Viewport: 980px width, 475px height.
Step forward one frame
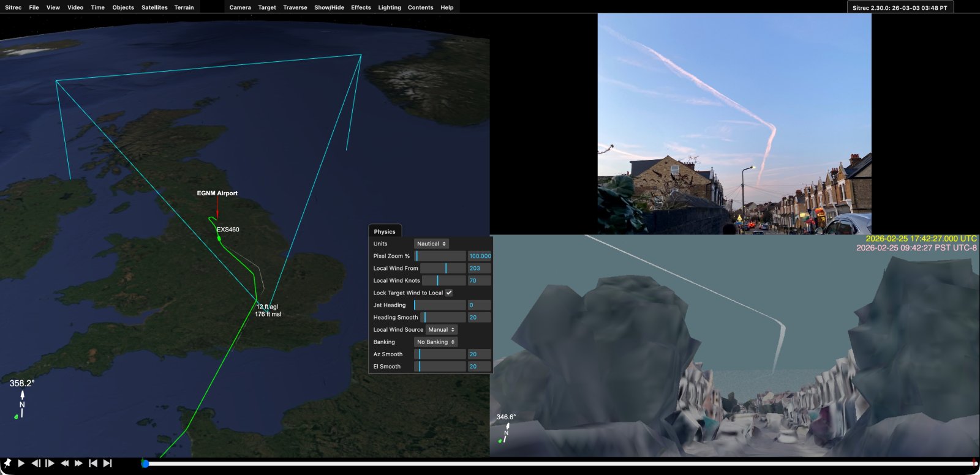click(x=50, y=463)
